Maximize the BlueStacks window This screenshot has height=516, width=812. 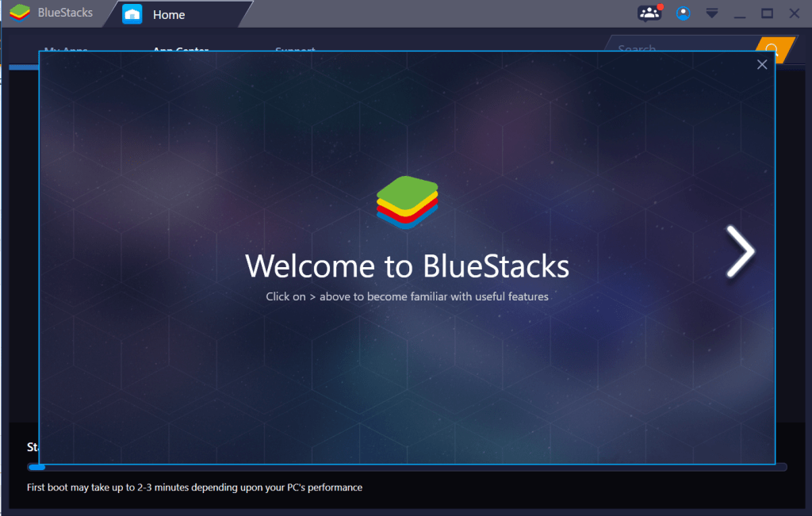[x=767, y=13]
